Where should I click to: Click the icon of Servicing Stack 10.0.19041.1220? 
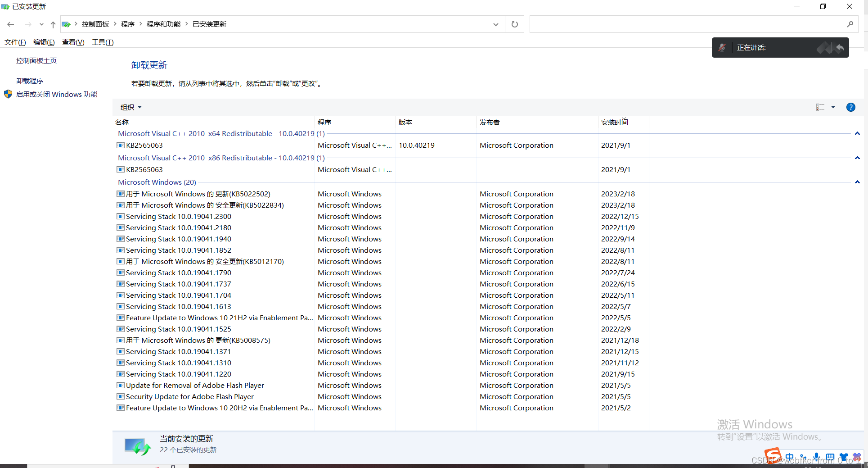(x=120, y=374)
